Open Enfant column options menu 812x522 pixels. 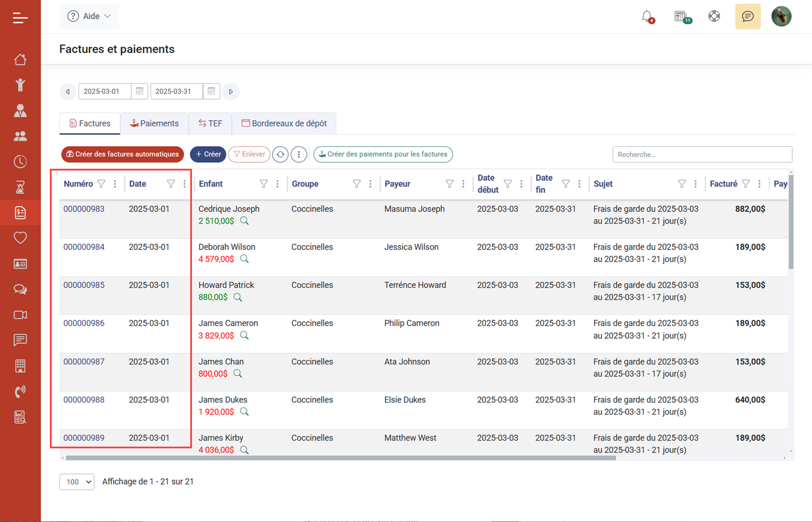(x=278, y=184)
